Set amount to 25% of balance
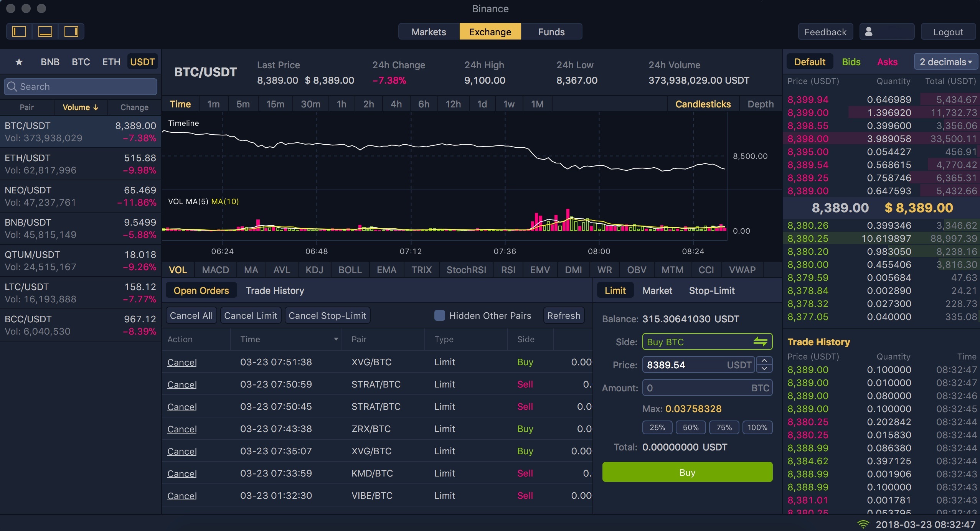 (x=657, y=427)
